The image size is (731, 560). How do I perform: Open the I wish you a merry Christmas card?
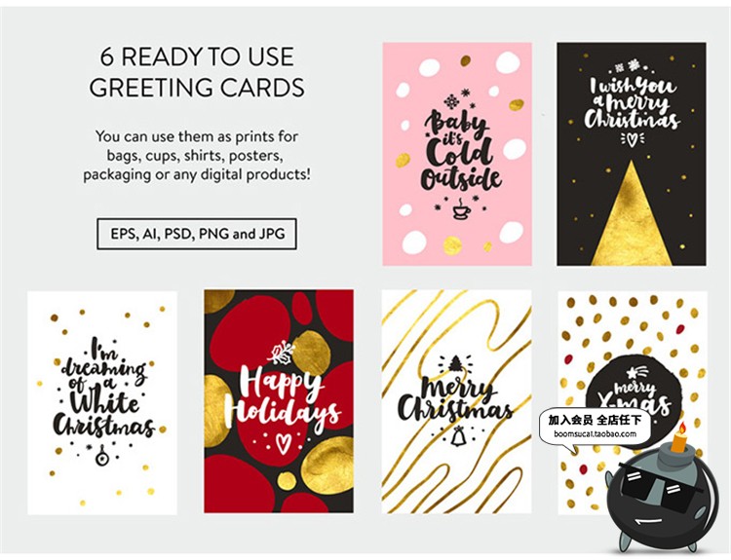coord(632,154)
